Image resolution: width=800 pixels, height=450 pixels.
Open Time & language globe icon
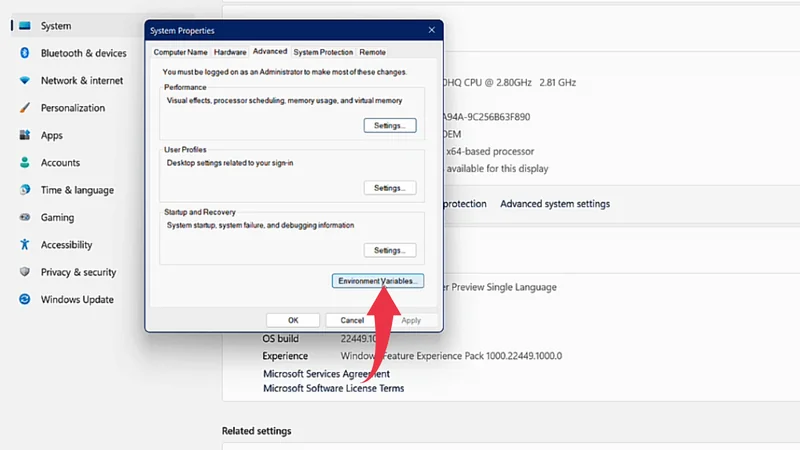coord(24,190)
